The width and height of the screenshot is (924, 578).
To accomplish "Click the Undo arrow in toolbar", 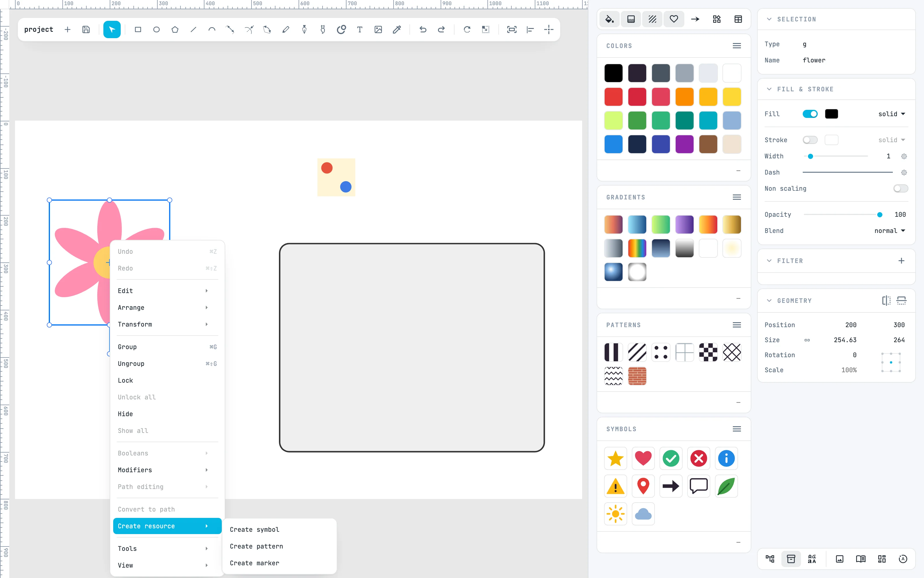I will pyautogui.click(x=423, y=29).
